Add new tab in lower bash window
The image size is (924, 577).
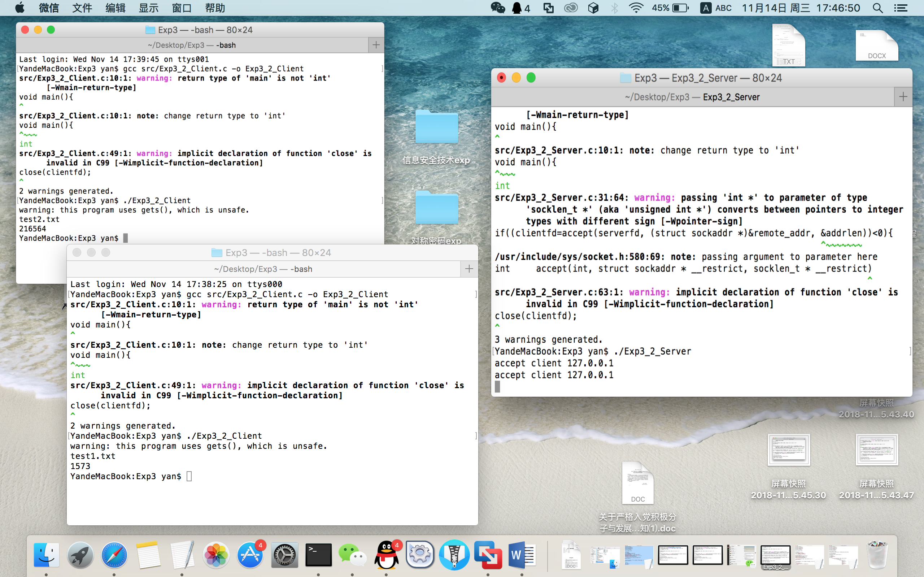pos(469,269)
